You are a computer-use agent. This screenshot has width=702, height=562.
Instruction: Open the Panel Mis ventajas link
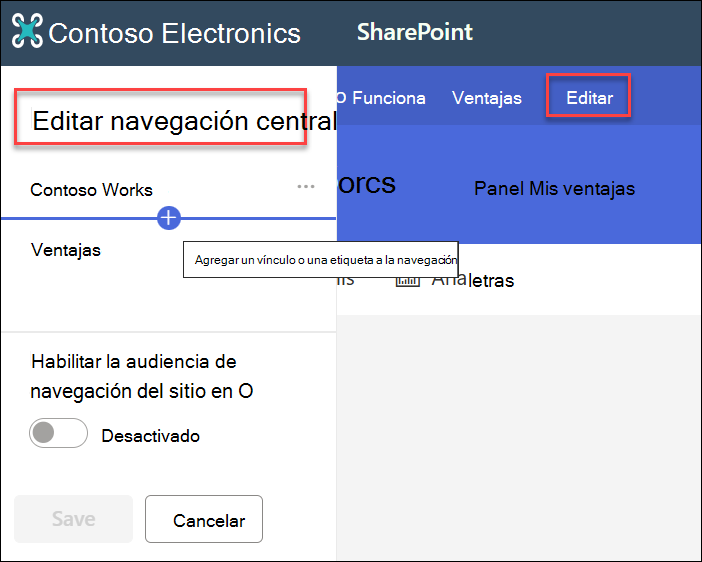[x=554, y=189]
